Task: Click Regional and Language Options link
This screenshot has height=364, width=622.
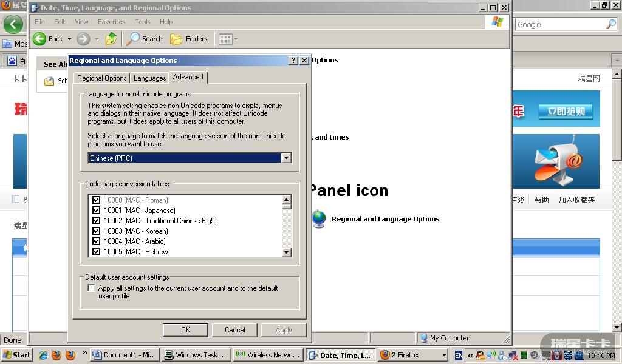Action: 385,219
